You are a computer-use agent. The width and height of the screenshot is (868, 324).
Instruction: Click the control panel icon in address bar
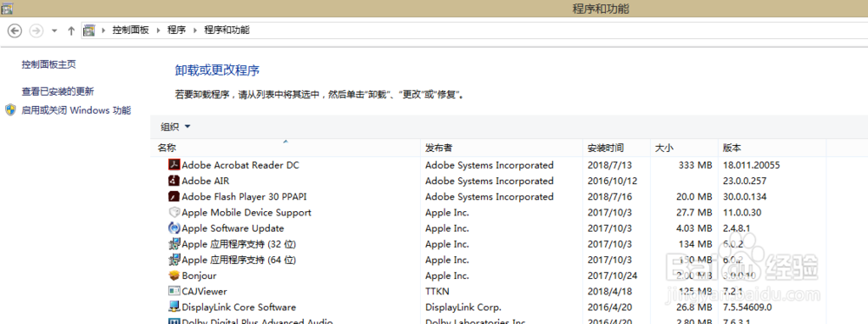(89, 31)
